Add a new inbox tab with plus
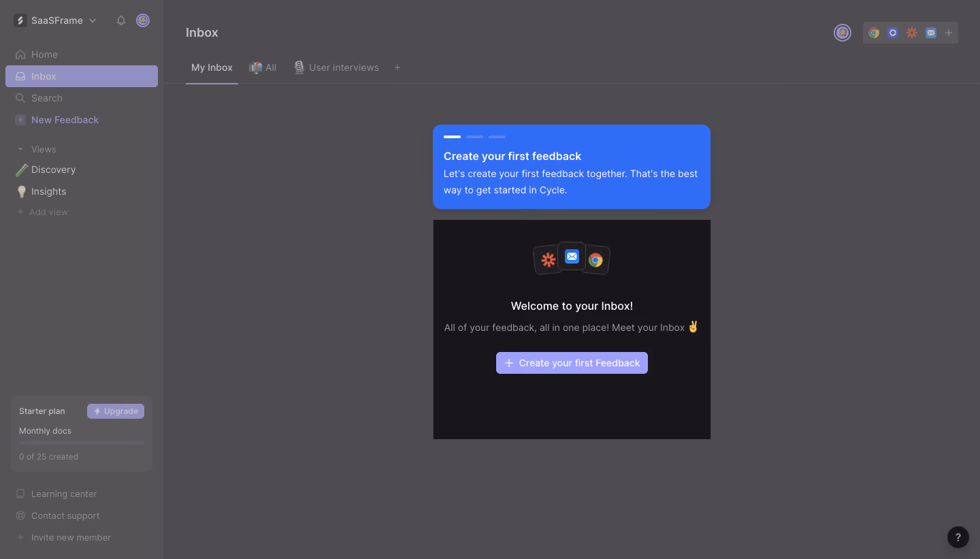 pos(397,67)
